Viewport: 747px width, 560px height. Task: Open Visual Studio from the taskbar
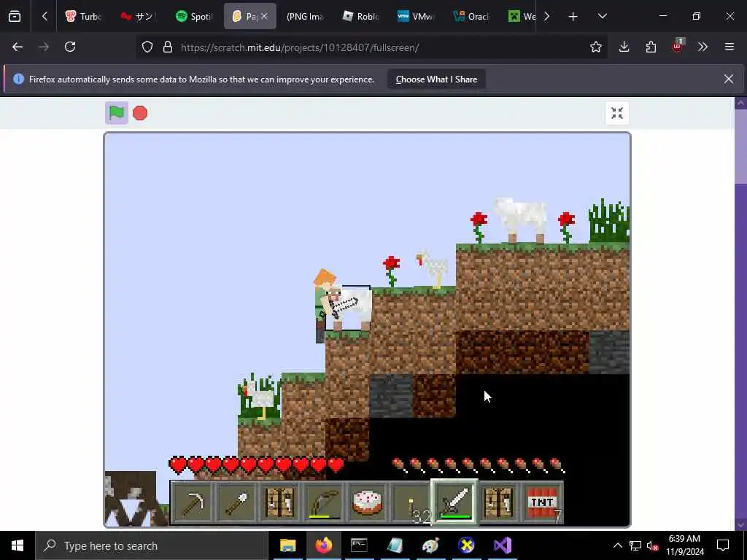(x=502, y=545)
